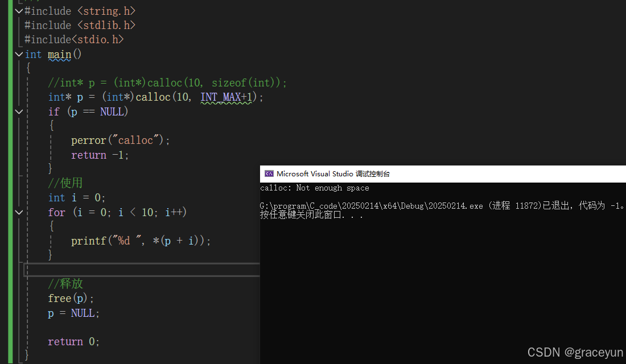Viewport: 626px width, 364px height.
Task: Click the main function name with squiggle
Action: point(60,54)
